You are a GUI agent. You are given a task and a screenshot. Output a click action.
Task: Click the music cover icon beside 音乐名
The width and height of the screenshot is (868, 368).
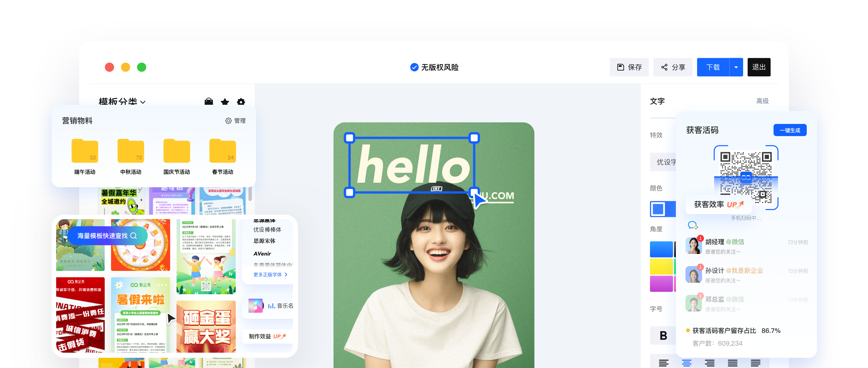[255, 305]
